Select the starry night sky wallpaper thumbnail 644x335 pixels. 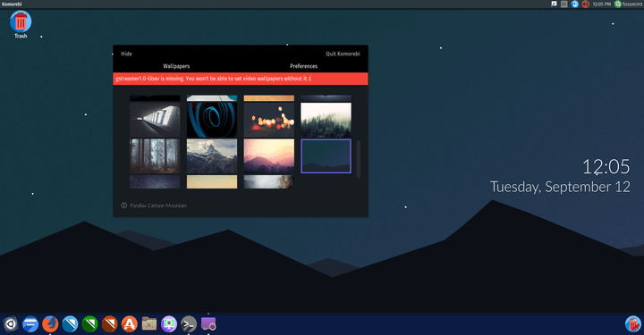(155, 182)
